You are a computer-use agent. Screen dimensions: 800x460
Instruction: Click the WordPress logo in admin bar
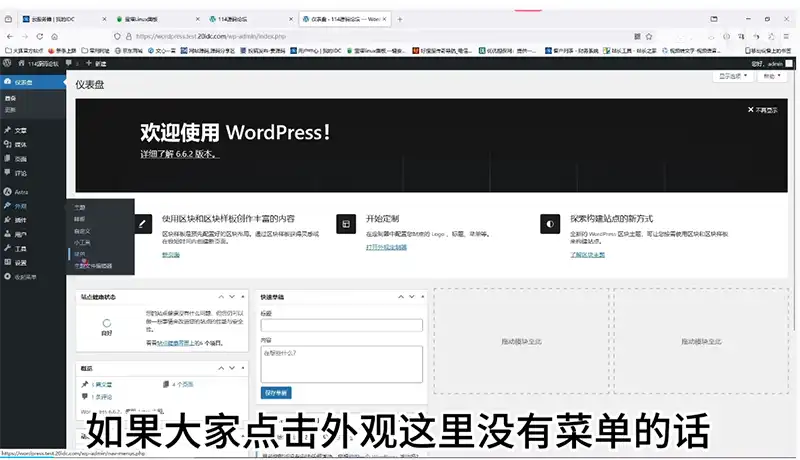click(8, 63)
